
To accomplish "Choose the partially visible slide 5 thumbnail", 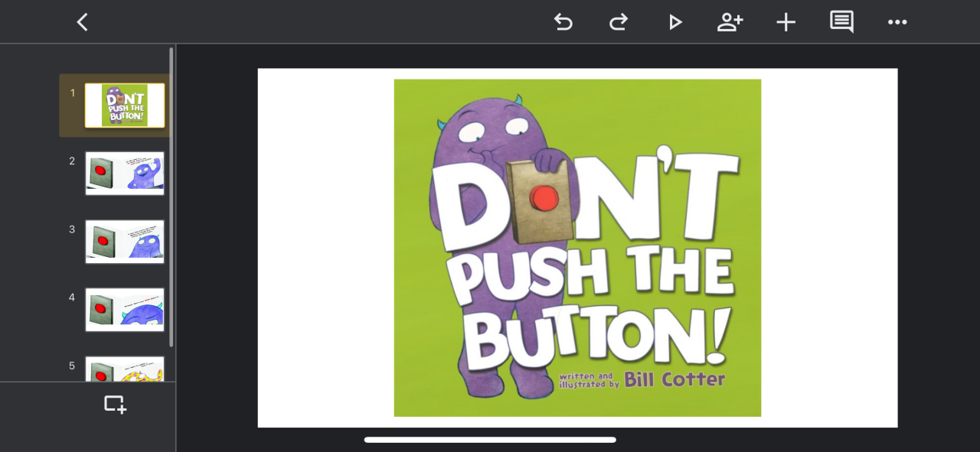I will (x=125, y=369).
